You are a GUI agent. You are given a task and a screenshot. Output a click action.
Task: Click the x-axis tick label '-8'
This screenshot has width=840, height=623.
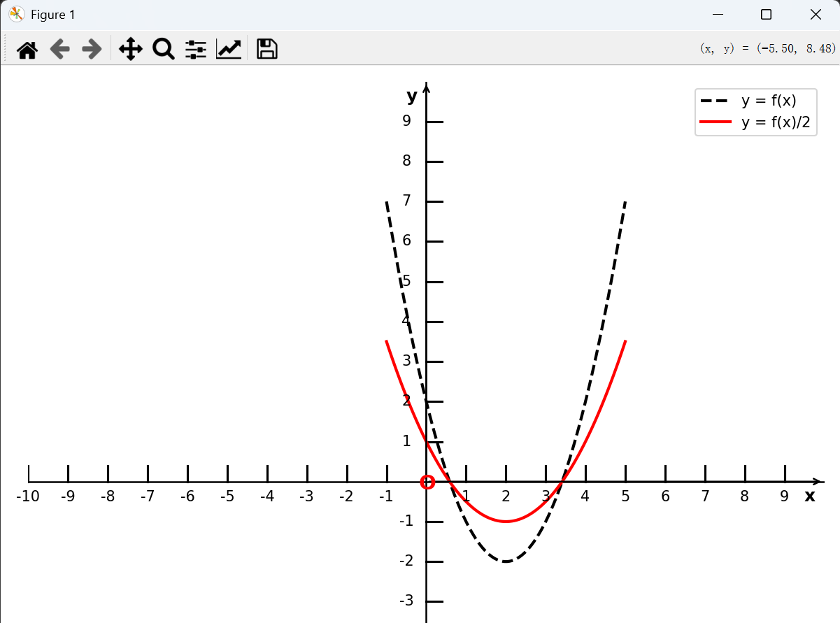click(107, 496)
